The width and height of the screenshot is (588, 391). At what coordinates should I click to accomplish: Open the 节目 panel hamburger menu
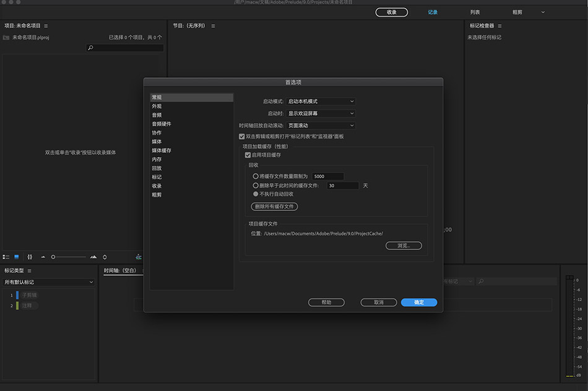coord(213,26)
